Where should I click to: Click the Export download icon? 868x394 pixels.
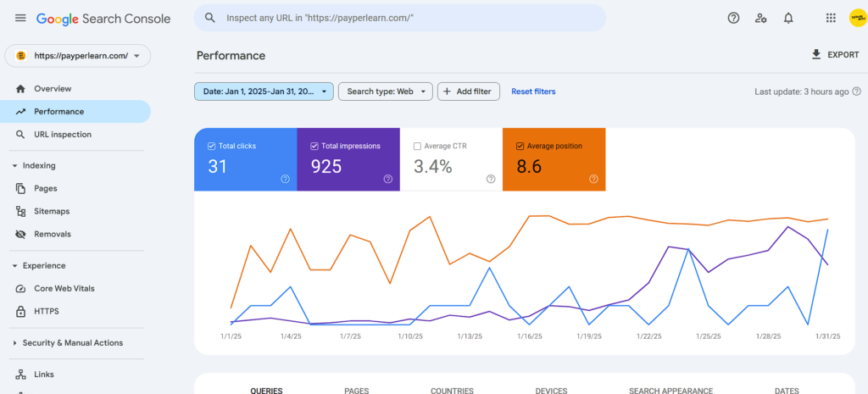coord(816,54)
